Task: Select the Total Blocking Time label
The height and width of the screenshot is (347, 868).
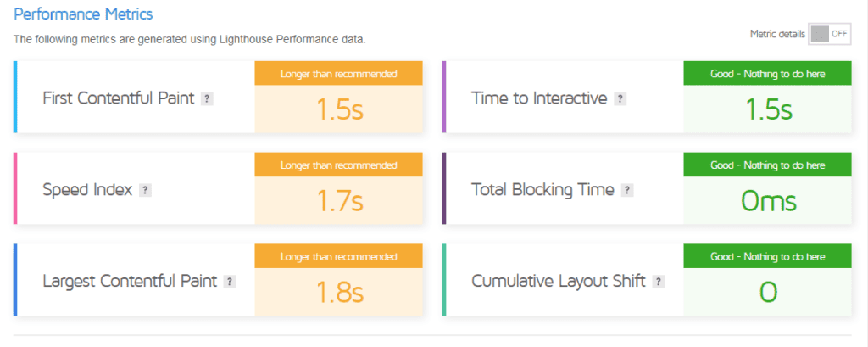Action: (543, 190)
